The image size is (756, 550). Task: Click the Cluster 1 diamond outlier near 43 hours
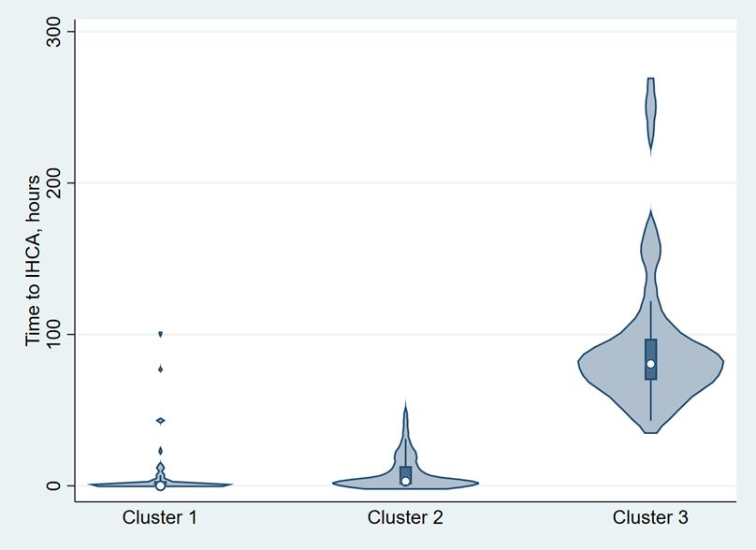coord(161,421)
